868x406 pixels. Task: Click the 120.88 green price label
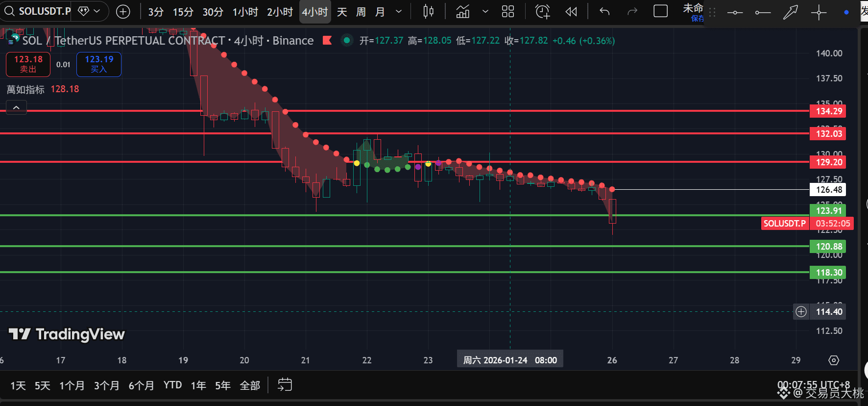click(829, 247)
